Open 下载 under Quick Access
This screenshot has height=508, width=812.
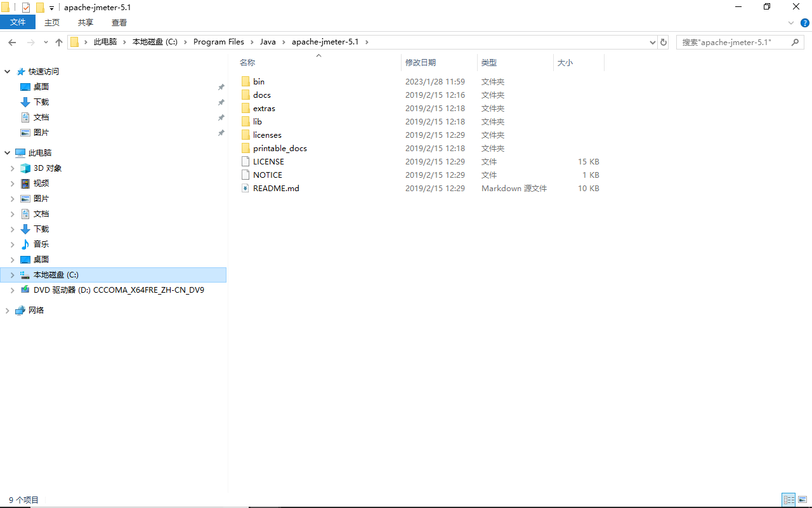tap(41, 102)
